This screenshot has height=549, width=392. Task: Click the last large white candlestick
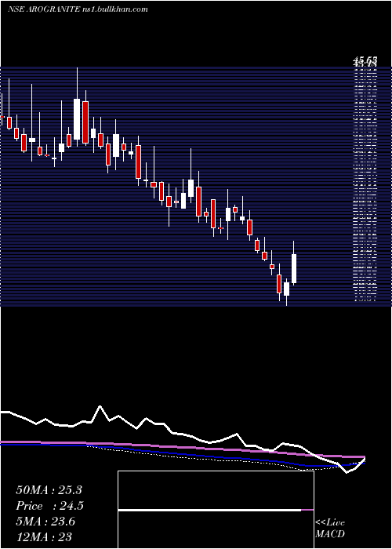pos(294,268)
